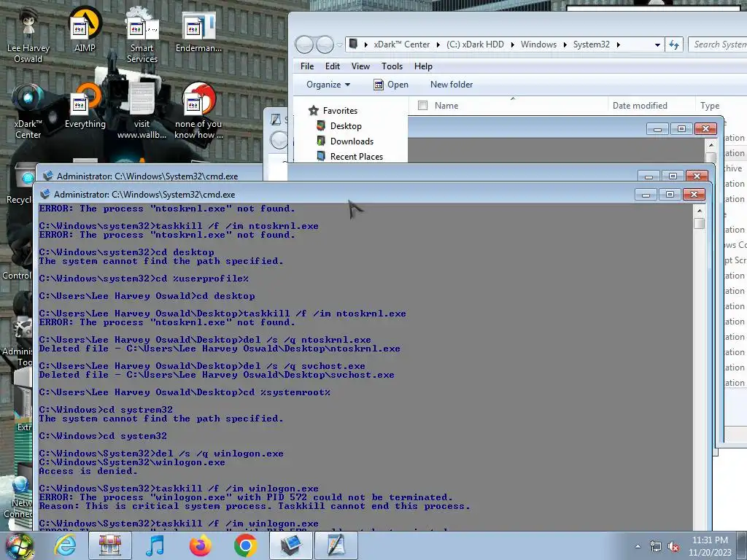Click the second cmd window title bar icon
This screenshot has height=560, width=747.
click(48, 176)
